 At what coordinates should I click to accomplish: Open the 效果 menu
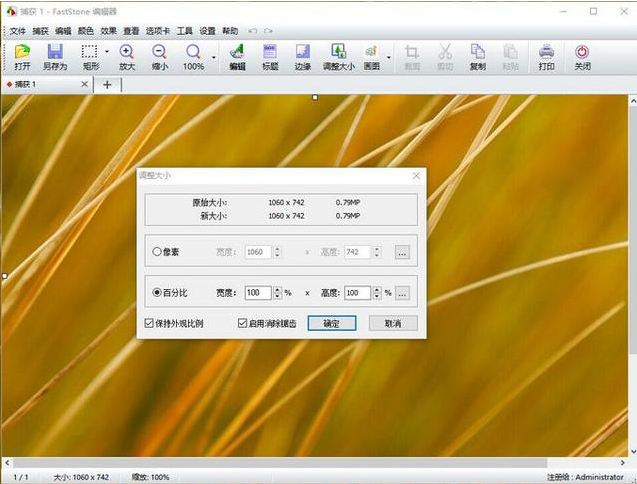pyautogui.click(x=108, y=31)
